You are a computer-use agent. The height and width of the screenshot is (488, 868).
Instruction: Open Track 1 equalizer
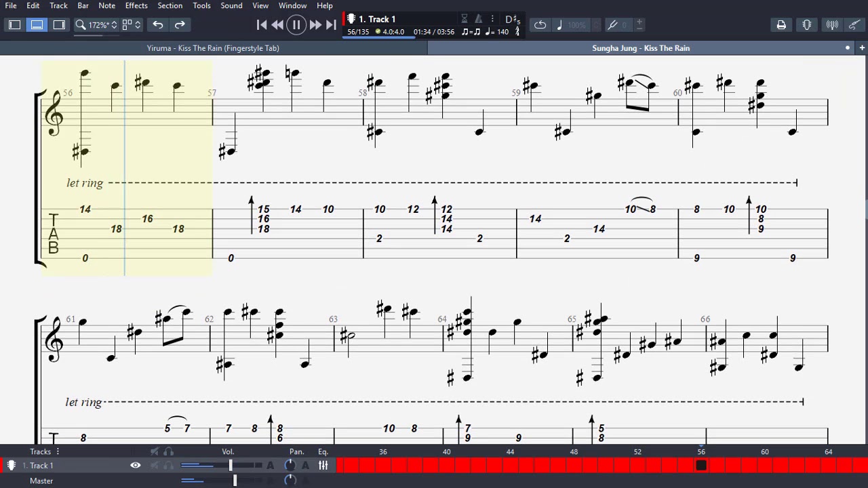[323, 466]
